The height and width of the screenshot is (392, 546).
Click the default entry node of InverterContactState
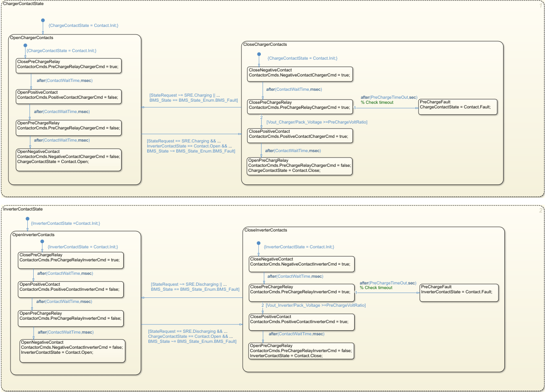pyautogui.click(x=27, y=218)
